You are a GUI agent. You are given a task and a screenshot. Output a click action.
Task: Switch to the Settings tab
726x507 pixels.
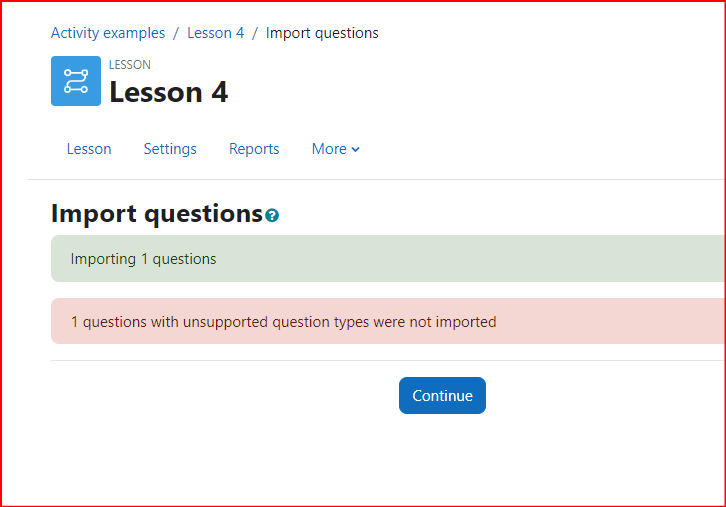[x=170, y=149]
